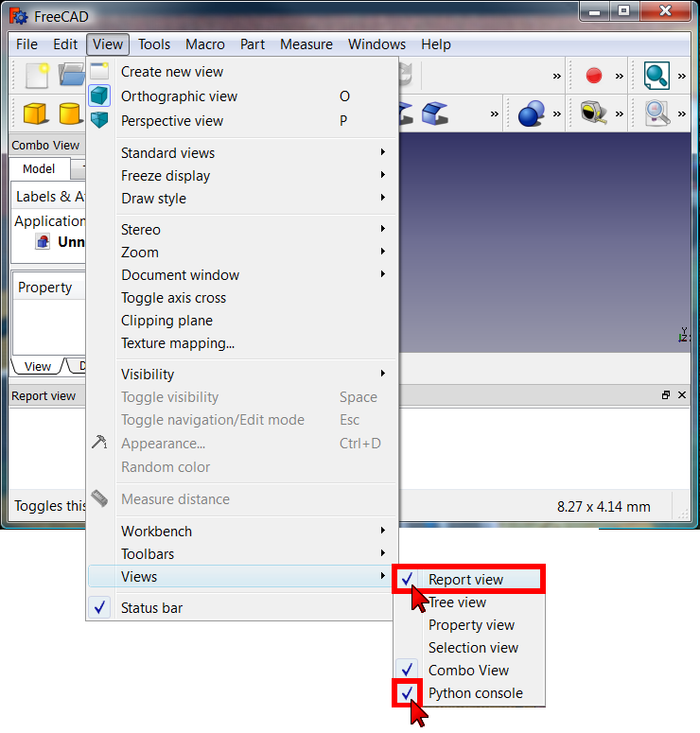This screenshot has width=700, height=733.
Task: Select the View tab under Property panel
Action: 38,366
